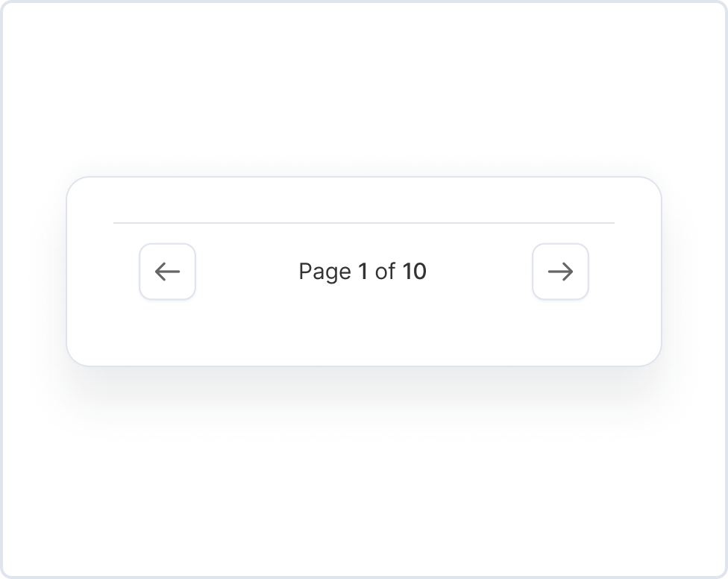
Task: Hit the forward arrow beside the page label
Action: click(560, 272)
